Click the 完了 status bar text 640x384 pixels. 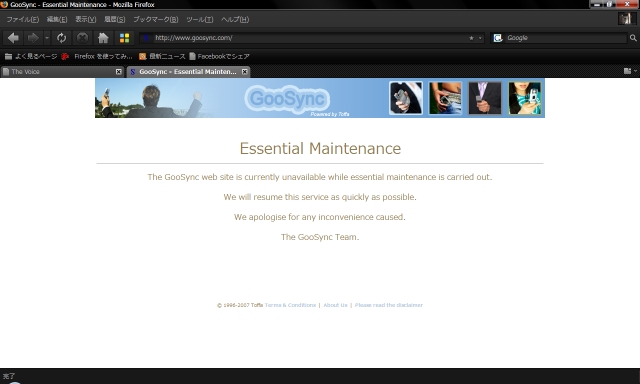pos(9,376)
